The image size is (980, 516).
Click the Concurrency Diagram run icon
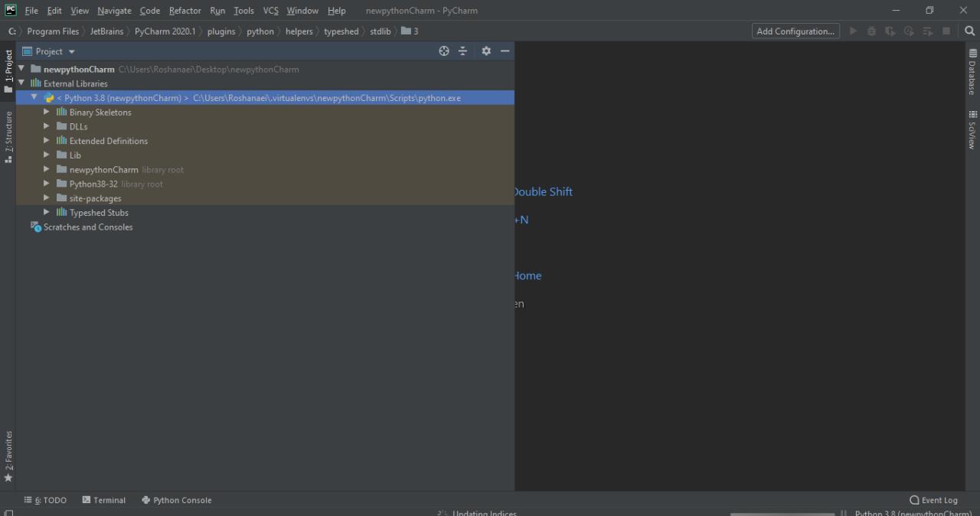pyautogui.click(x=927, y=31)
